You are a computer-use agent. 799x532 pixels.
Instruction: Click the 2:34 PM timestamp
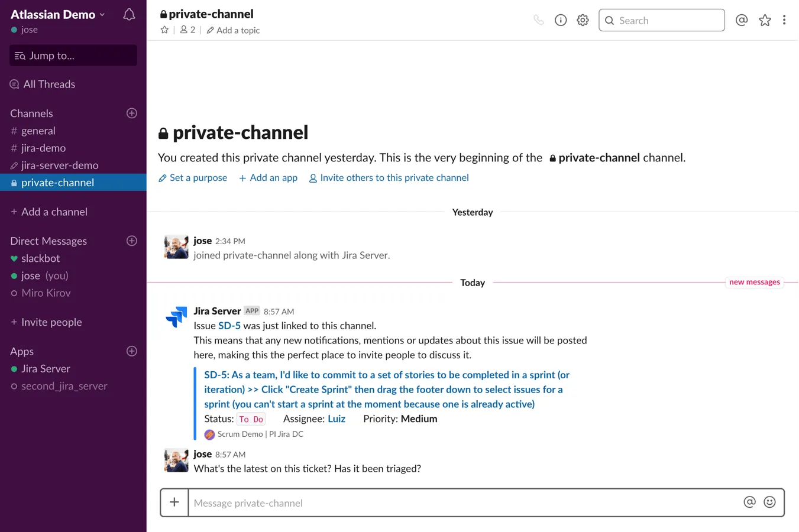click(x=230, y=241)
